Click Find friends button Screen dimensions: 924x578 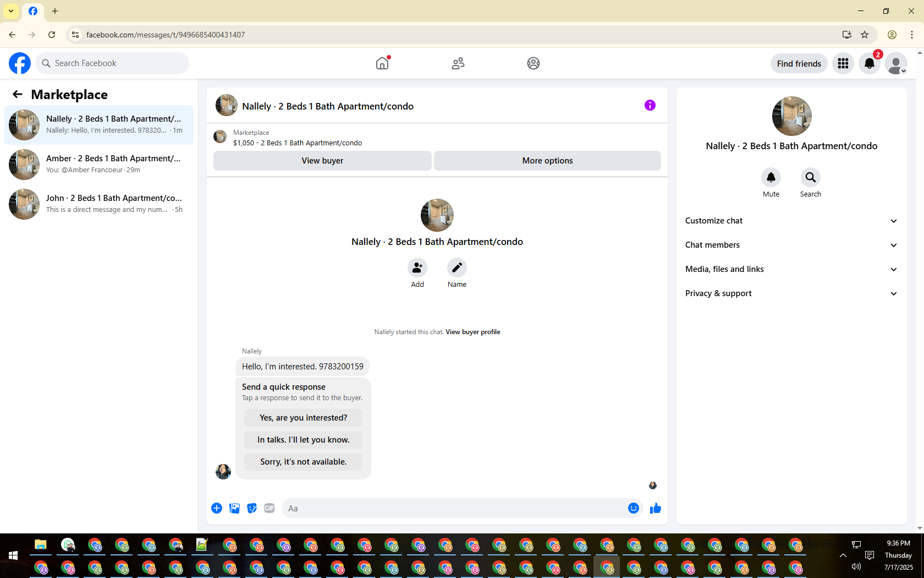799,63
